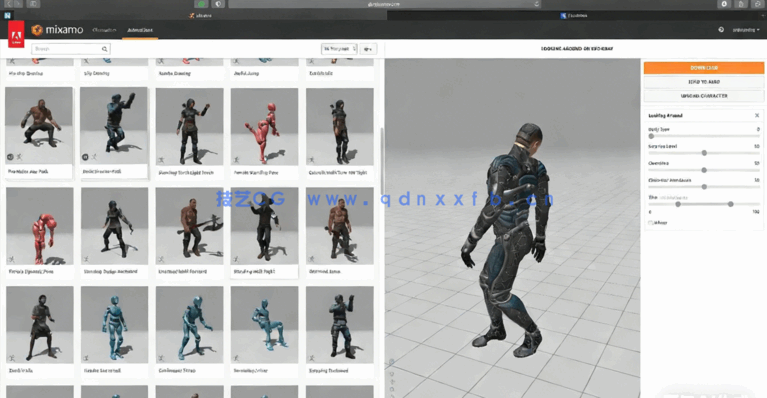The width and height of the screenshot is (767, 398).
Task: Toggle the browser sidebar button
Action: pos(33,4)
